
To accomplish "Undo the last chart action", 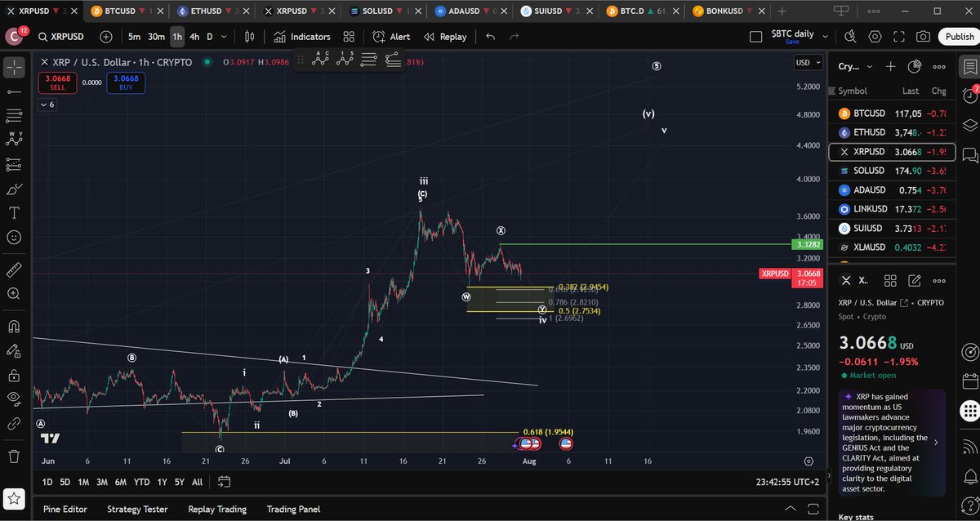I will tap(490, 37).
